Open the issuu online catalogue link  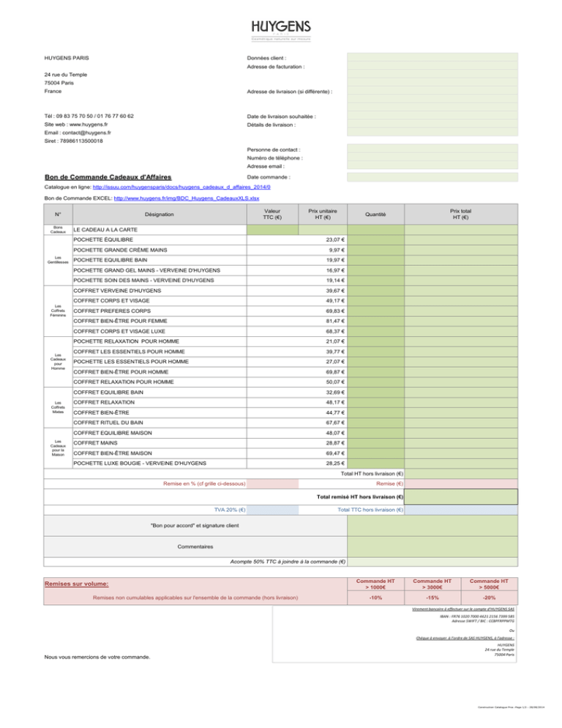coord(181,187)
